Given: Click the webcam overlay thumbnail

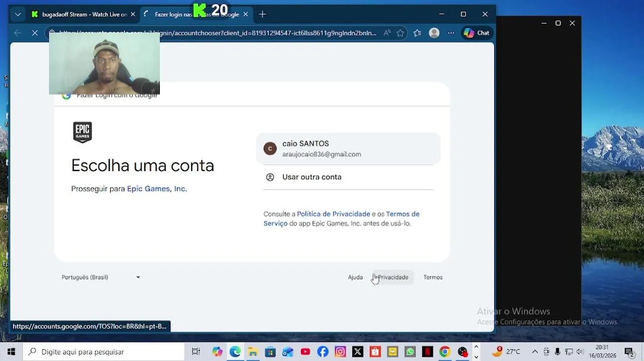Looking at the screenshot, I should click(104, 64).
